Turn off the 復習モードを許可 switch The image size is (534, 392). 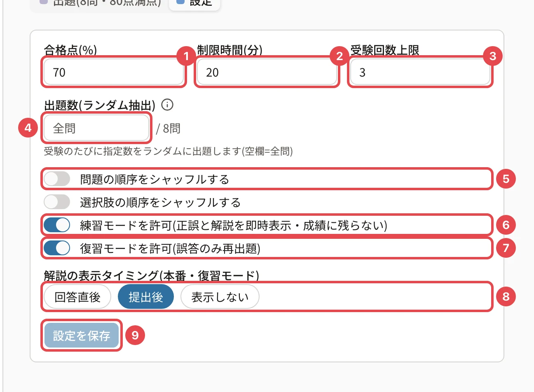[57, 248]
